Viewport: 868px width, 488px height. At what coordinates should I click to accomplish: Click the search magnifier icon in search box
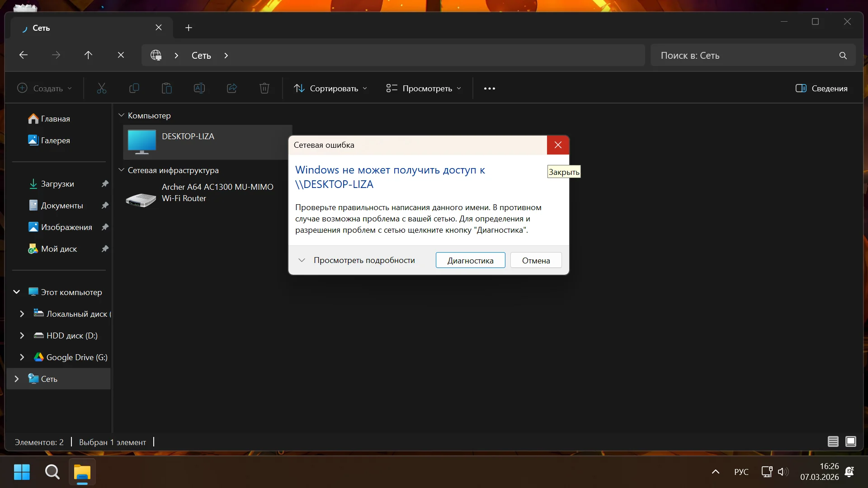coord(843,56)
